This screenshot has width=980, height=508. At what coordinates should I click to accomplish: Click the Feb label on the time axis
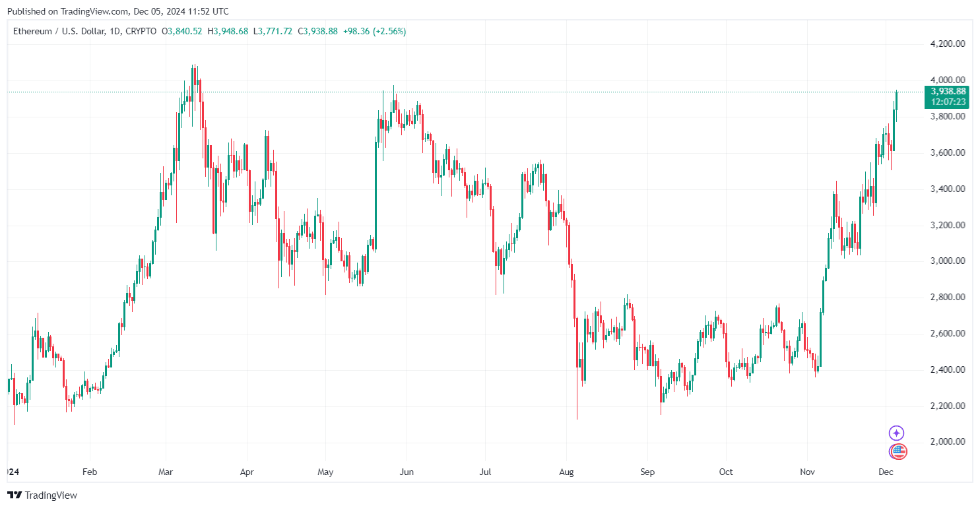pos(90,472)
